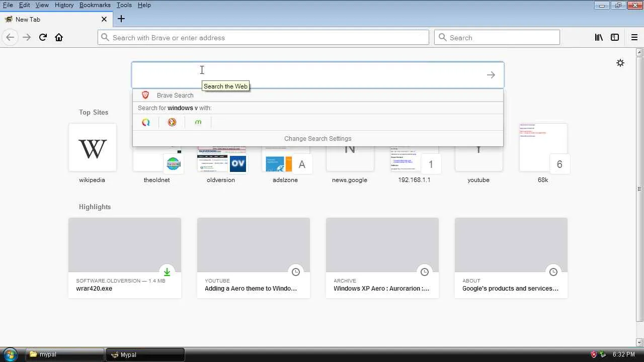Open the Windows Start orb

(10, 354)
